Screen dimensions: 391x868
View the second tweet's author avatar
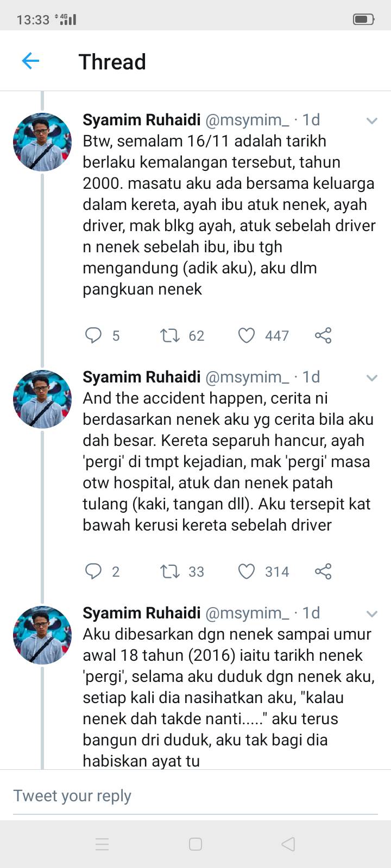[42, 399]
